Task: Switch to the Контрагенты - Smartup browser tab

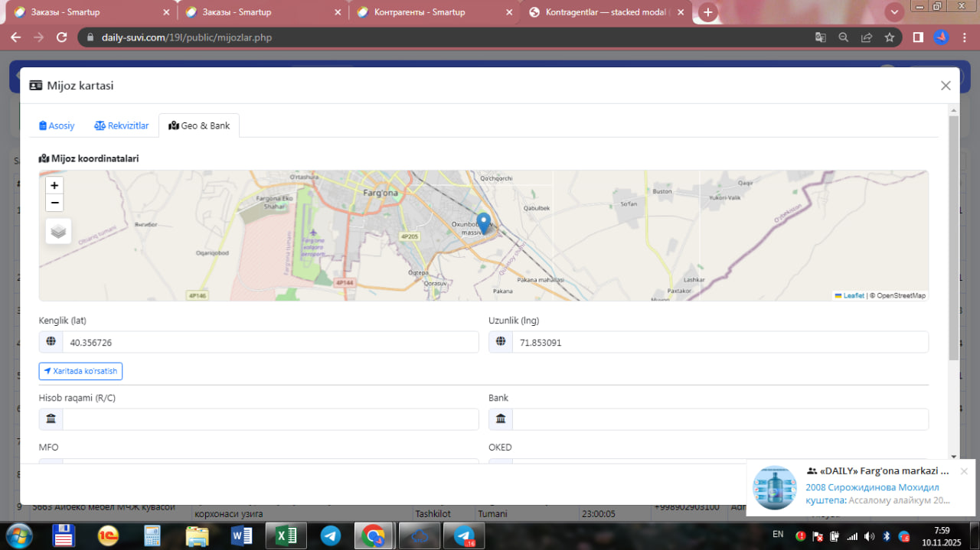Action: coord(434,12)
